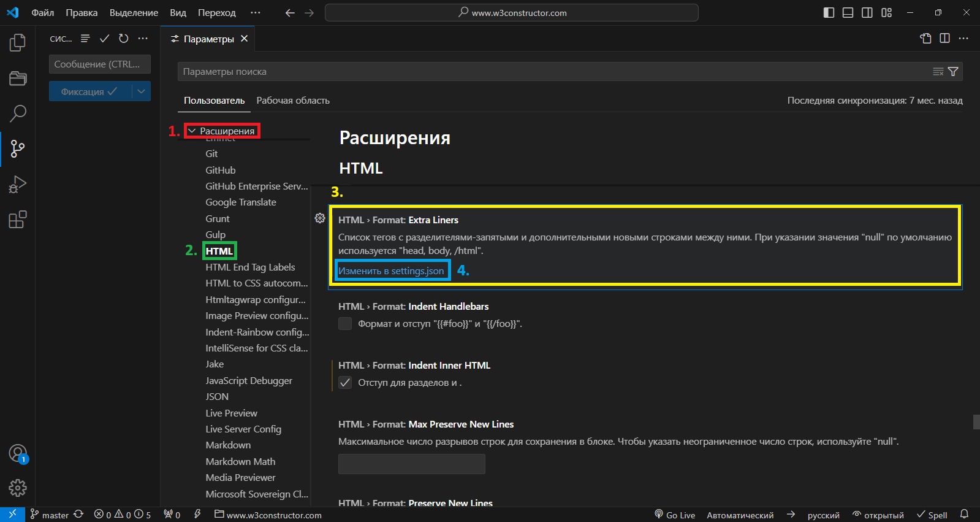Open the Вид menu
980x522 pixels.
(x=178, y=13)
